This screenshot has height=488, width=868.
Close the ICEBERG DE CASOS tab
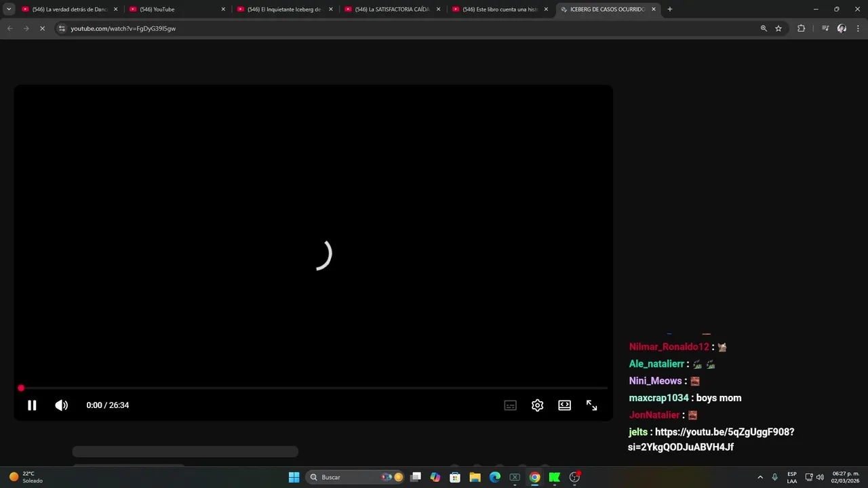click(x=654, y=9)
